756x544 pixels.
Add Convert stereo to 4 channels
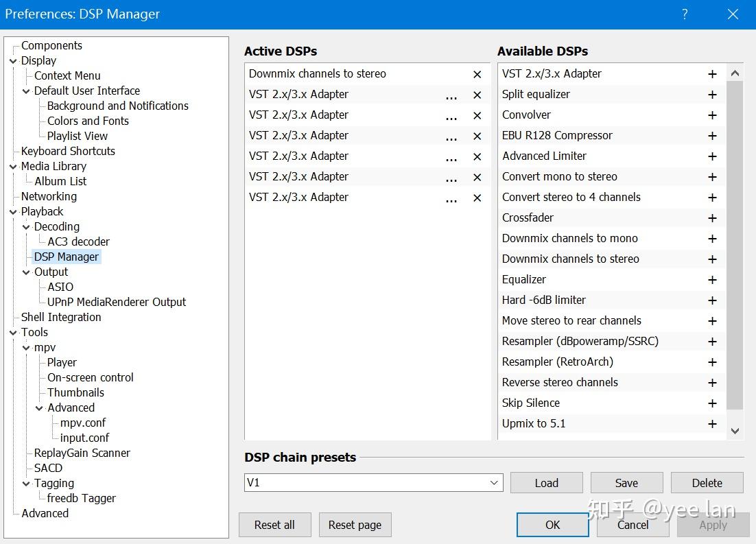click(x=712, y=198)
